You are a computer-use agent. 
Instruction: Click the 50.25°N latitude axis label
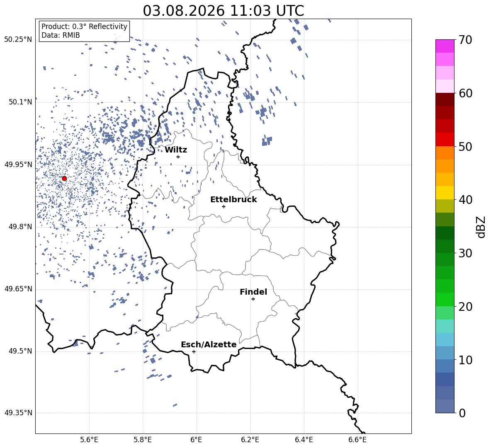pos(18,40)
